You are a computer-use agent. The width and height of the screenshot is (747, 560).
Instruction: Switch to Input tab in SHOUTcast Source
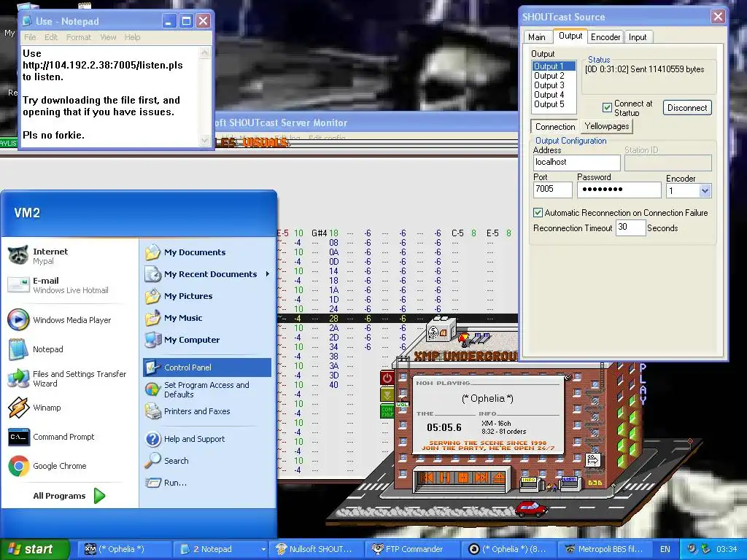point(638,36)
